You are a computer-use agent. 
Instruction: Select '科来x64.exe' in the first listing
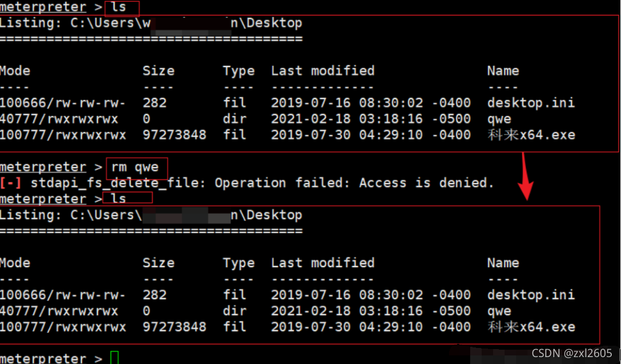(x=531, y=135)
